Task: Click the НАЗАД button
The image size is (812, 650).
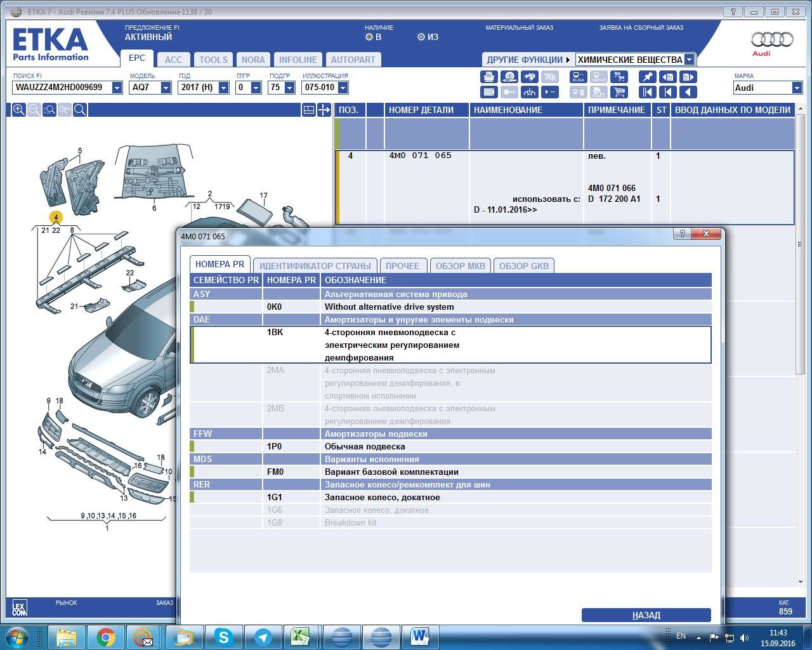Action: tap(646, 615)
